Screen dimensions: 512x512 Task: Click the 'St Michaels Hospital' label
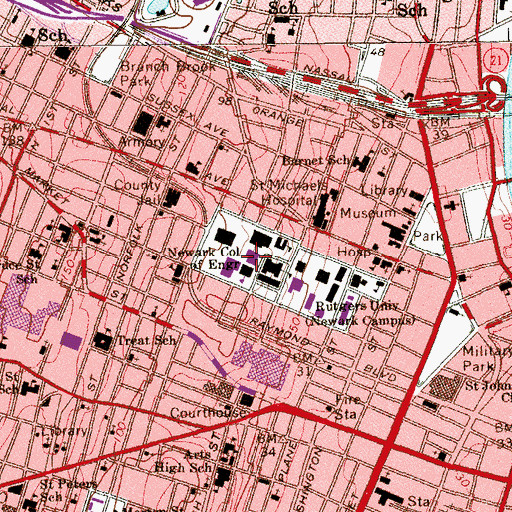pyautogui.click(x=288, y=192)
